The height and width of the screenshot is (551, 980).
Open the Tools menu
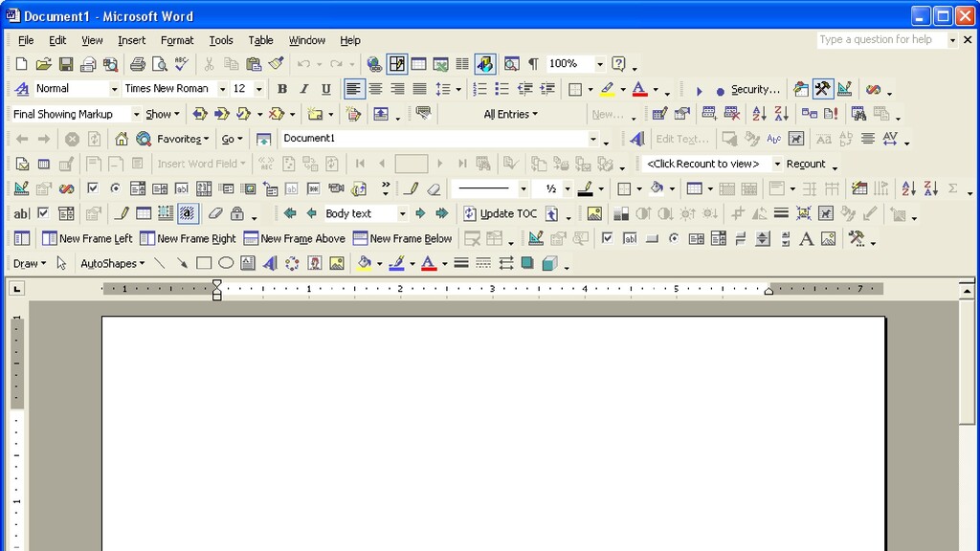[221, 40]
